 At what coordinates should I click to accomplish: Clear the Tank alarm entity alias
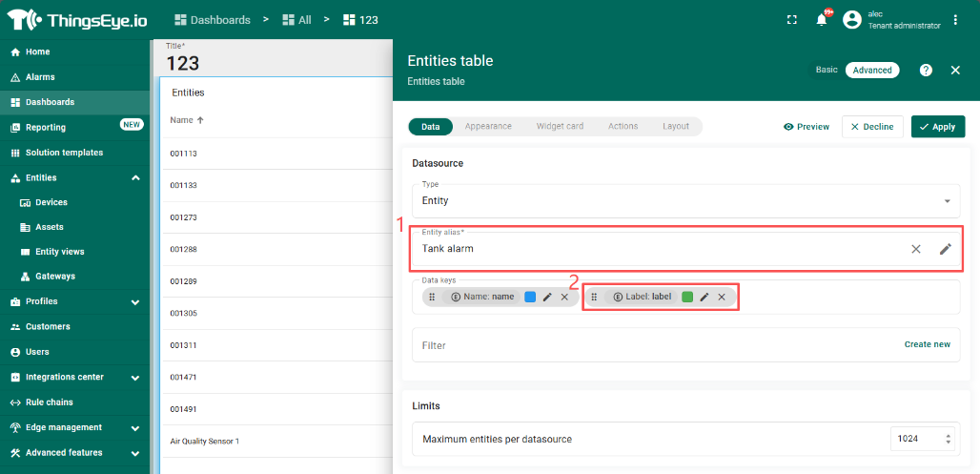916,249
